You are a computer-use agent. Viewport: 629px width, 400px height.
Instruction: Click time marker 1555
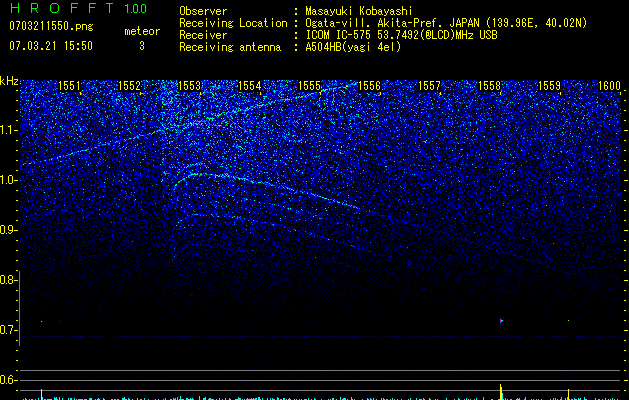310,86
